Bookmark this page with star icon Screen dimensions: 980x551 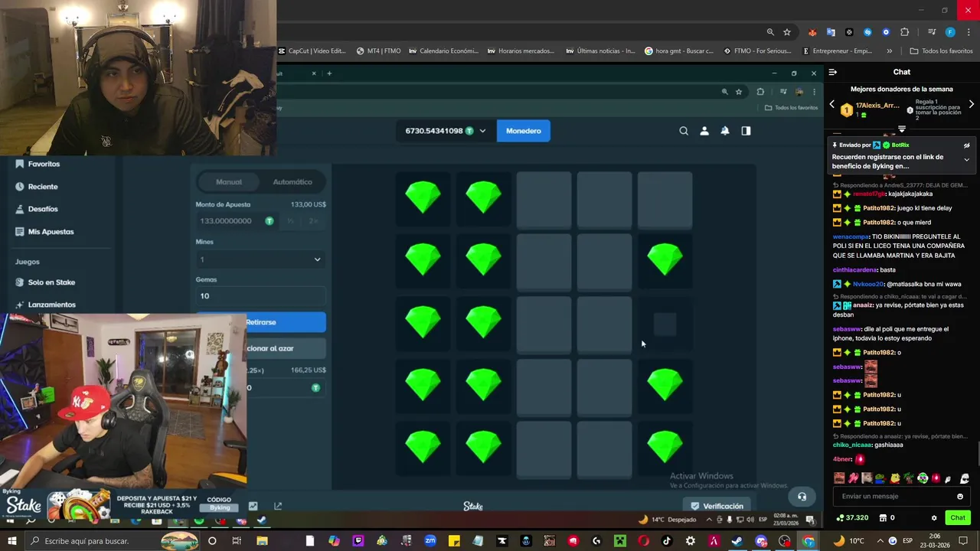[787, 32]
